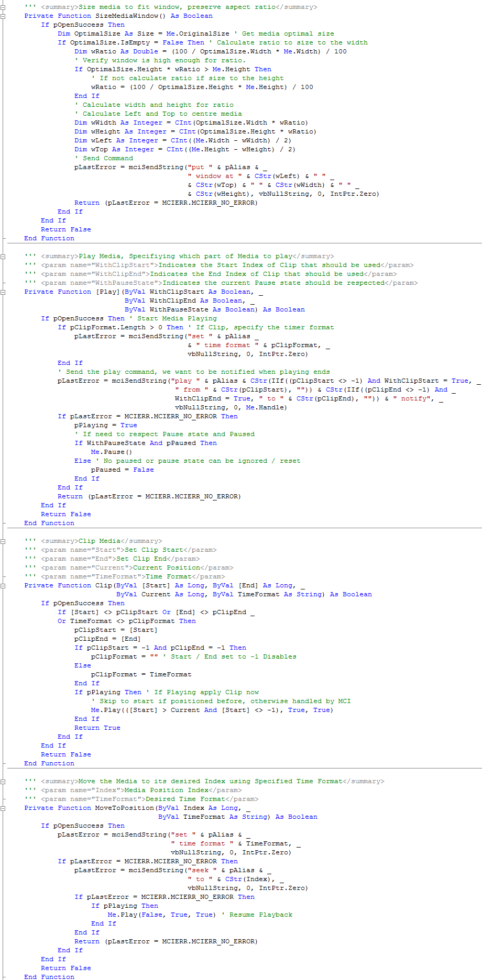Click the 'vbNullString, 0, Me.Handle)' line
Viewport: 482px width, 980px height.
232,408
